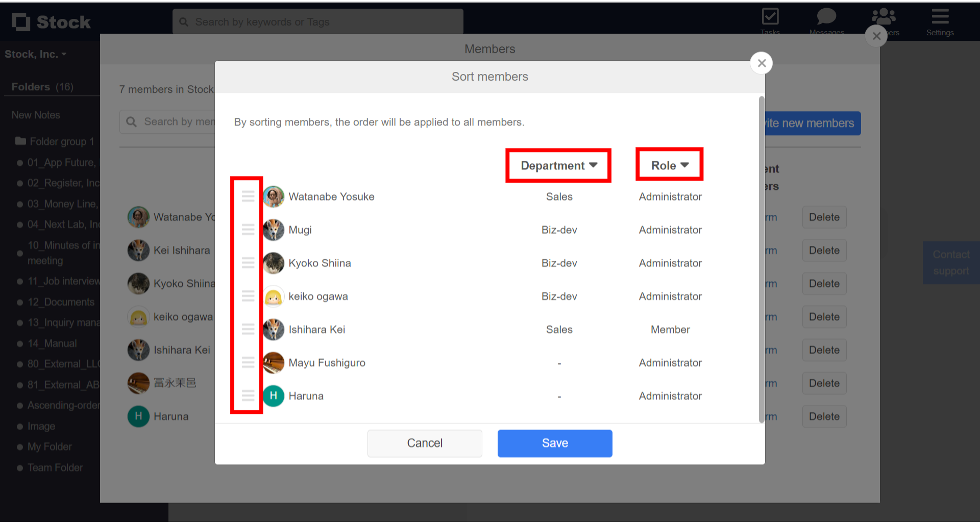Click the magnifier icon in the member search field

point(132,121)
